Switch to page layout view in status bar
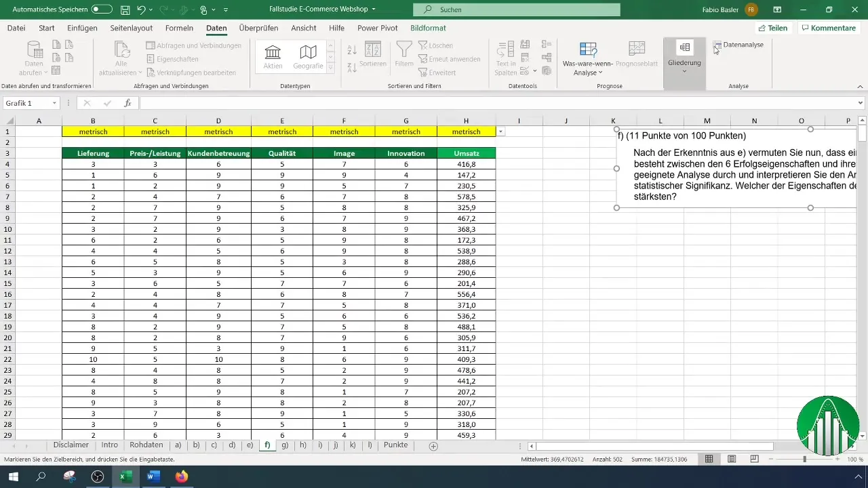Viewport: 868px width, 488px height. [x=732, y=459]
